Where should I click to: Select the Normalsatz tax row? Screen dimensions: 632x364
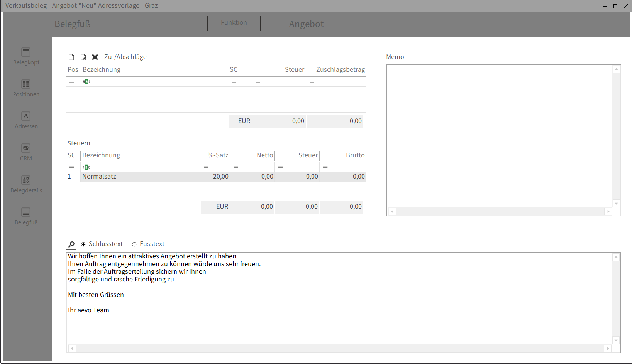pos(216,177)
